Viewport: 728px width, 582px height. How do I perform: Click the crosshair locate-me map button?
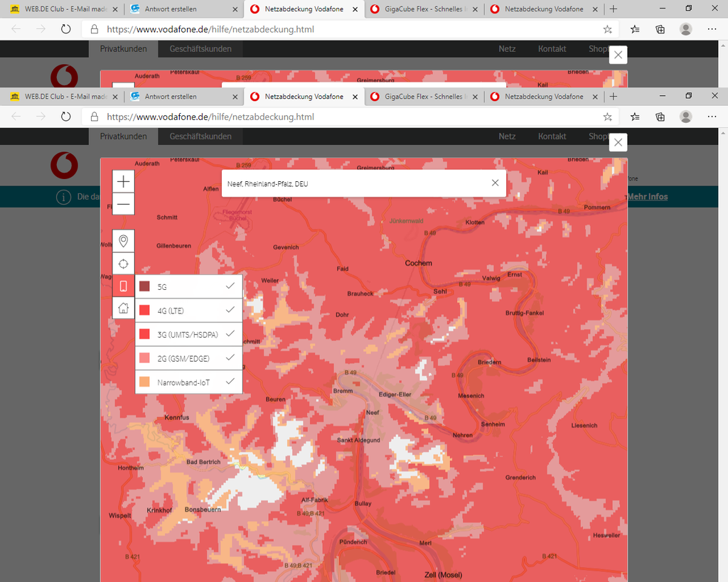click(x=124, y=264)
